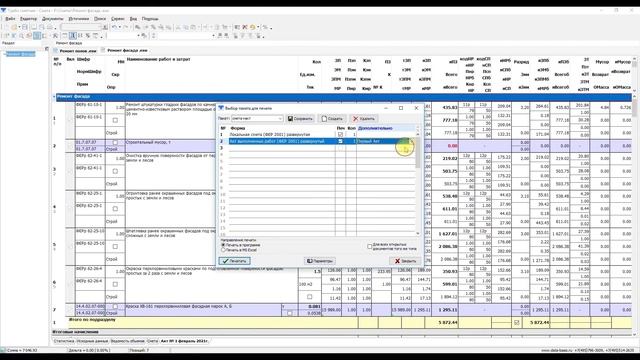Click the dialog list vertical scrollbar thumb
Viewport: 640px width, 360px height.
click(x=418, y=152)
